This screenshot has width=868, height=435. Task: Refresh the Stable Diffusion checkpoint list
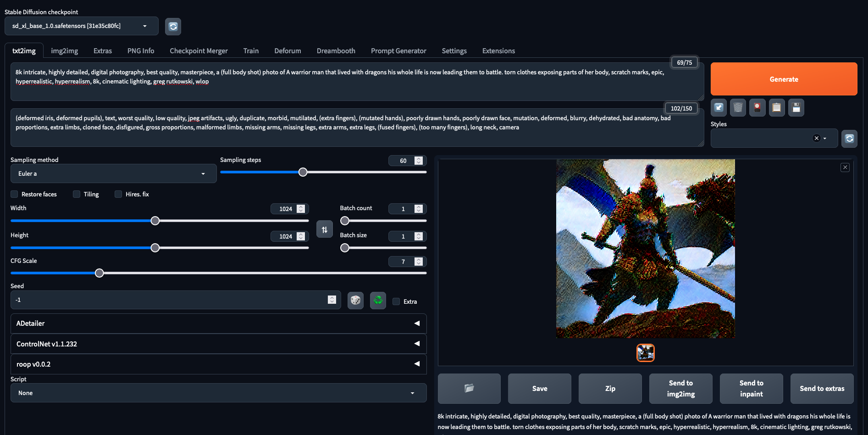tap(173, 27)
